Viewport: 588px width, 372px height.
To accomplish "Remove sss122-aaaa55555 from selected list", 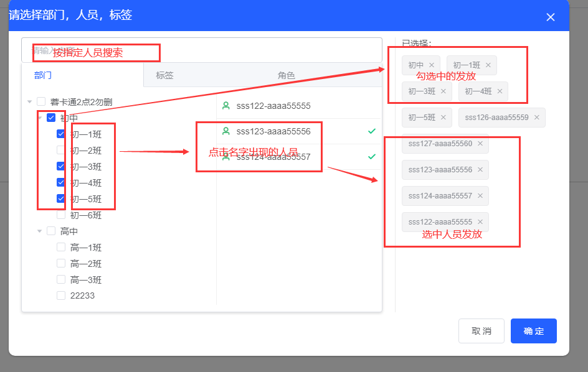I will coord(480,222).
